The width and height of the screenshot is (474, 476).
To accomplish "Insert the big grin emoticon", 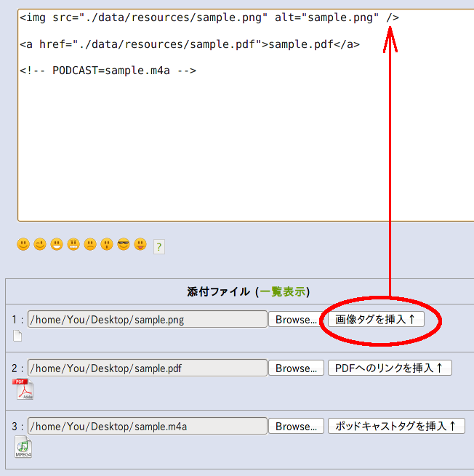I will (57, 245).
